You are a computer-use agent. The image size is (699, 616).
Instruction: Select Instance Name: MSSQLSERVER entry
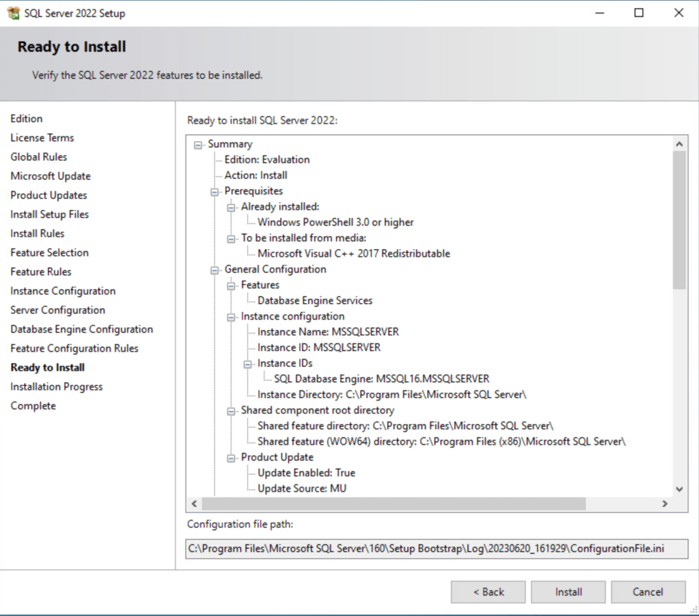pyautogui.click(x=327, y=332)
